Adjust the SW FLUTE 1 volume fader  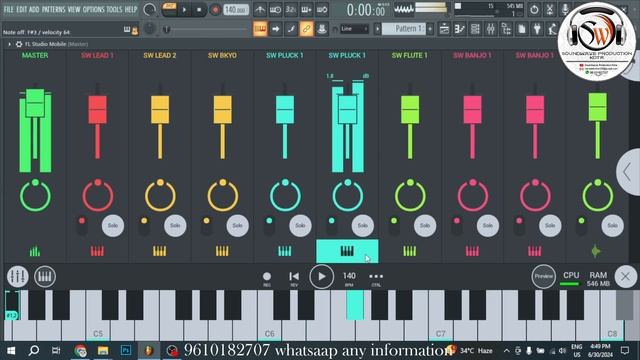click(x=410, y=109)
